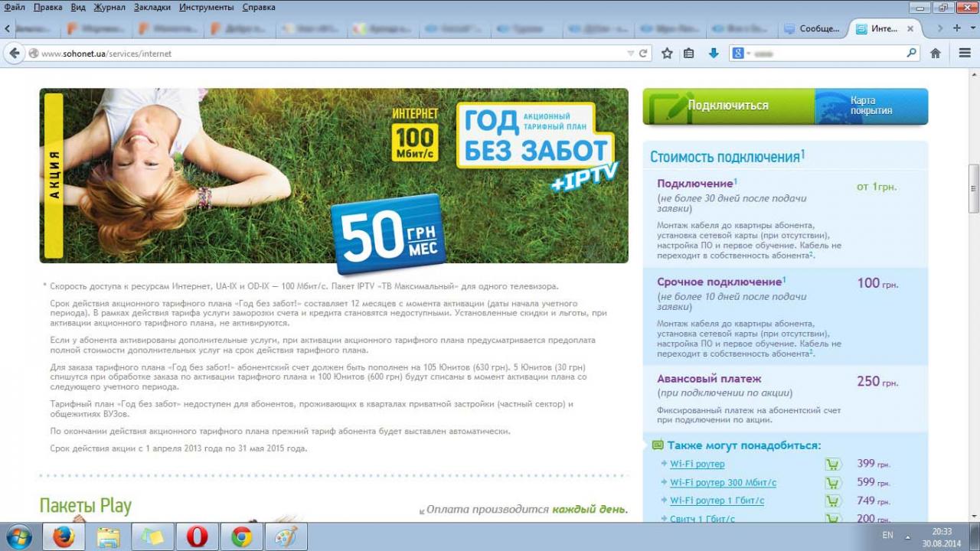
Task: Go to the browser home page icon
Action: [935, 54]
